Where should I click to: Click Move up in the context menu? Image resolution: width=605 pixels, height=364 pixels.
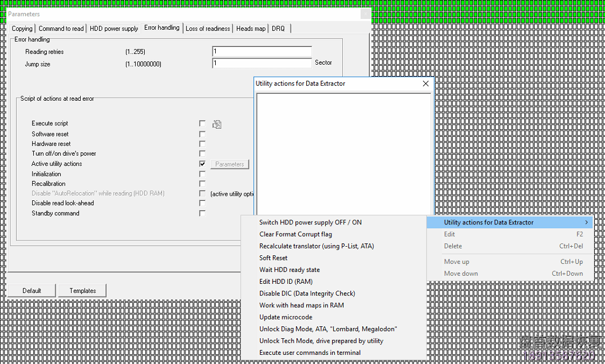tap(456, 261)
